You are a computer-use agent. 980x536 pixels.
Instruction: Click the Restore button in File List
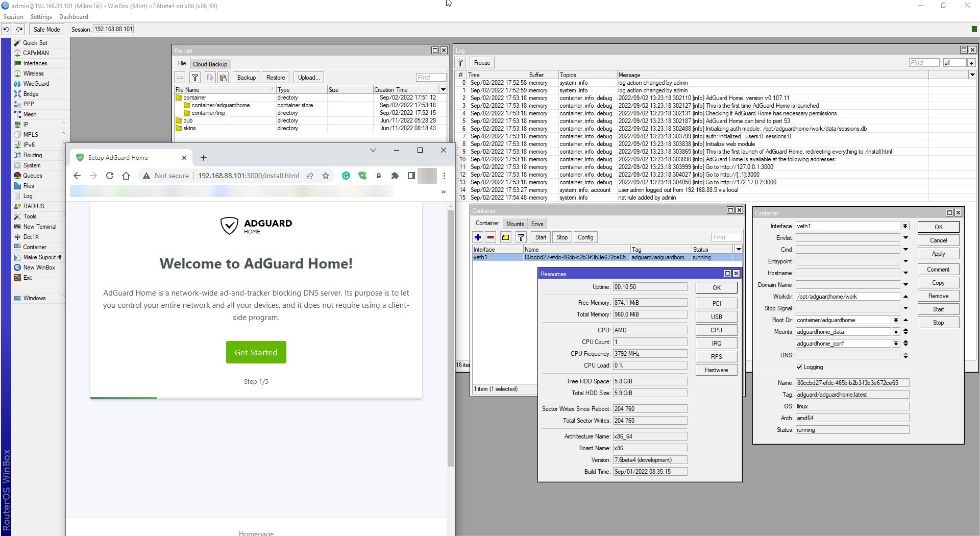pyautogui.click(x=276, y=78)
